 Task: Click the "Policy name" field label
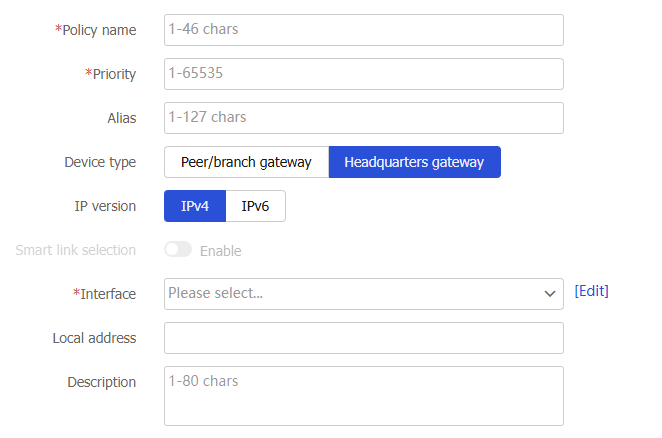98,30
